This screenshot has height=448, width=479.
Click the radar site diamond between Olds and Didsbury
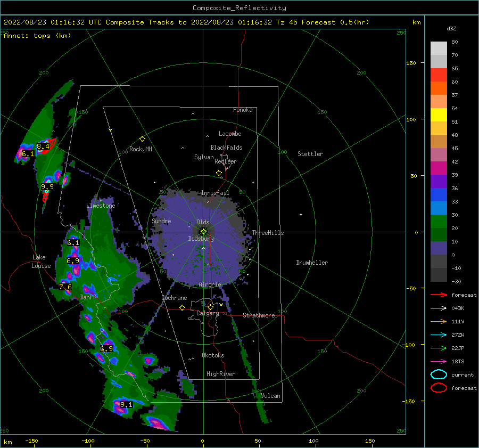(203, 232)
